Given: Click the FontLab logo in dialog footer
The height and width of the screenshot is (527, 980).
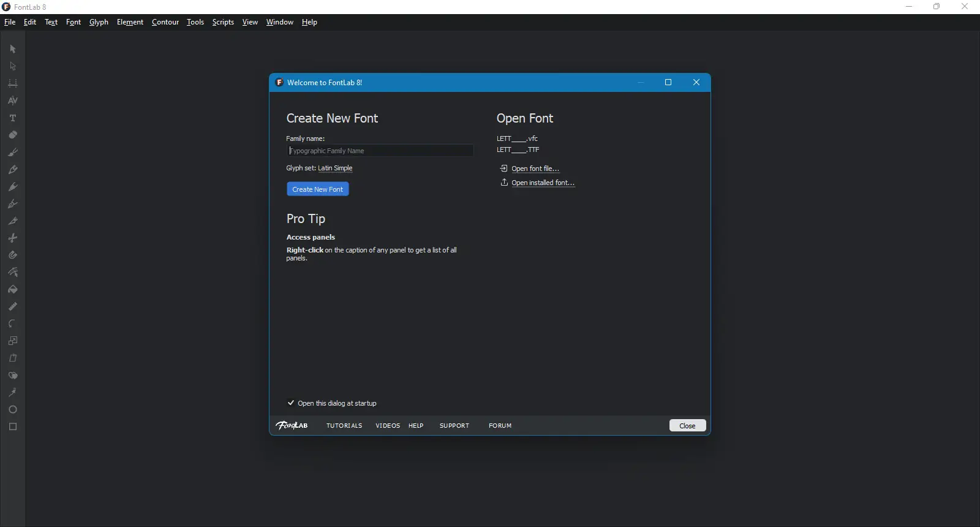Looking at the screenshot, I should click(292, 425).
